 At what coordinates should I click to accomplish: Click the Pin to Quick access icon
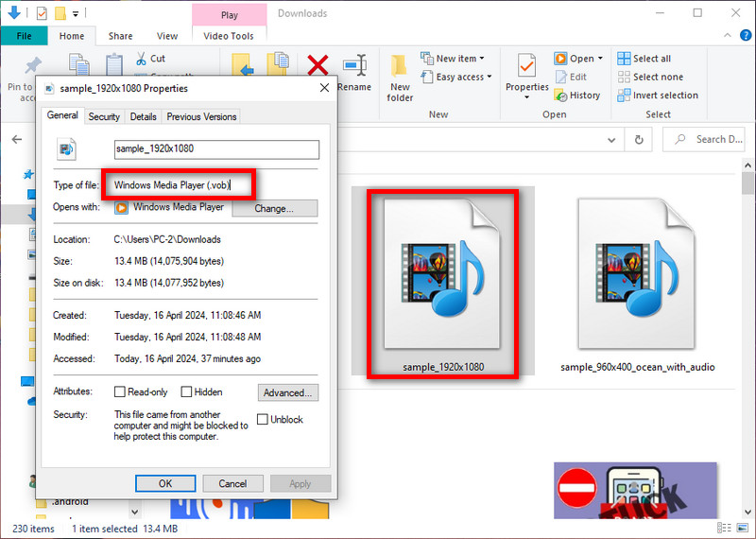click(33, 65)
